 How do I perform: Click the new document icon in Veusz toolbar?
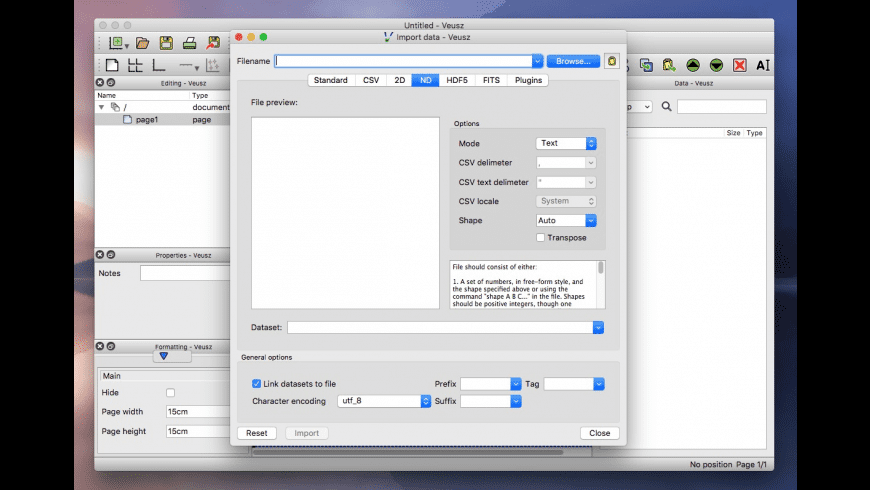coord(115,43)
